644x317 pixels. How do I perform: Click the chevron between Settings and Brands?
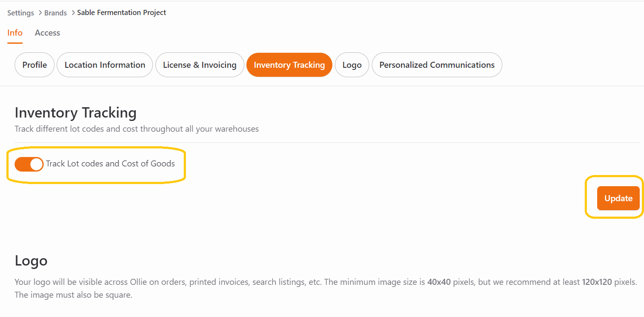click(x=39, y=13)
